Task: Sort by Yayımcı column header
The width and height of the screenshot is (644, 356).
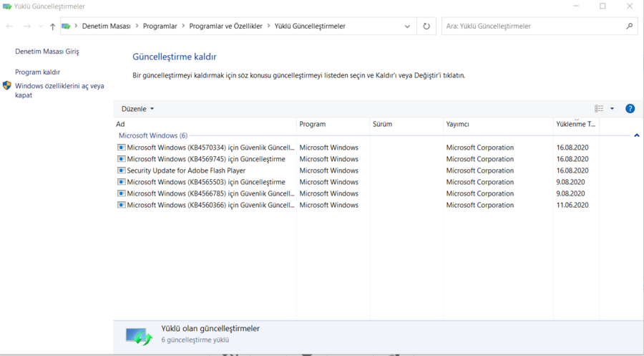Action: [x=498, y=124]
